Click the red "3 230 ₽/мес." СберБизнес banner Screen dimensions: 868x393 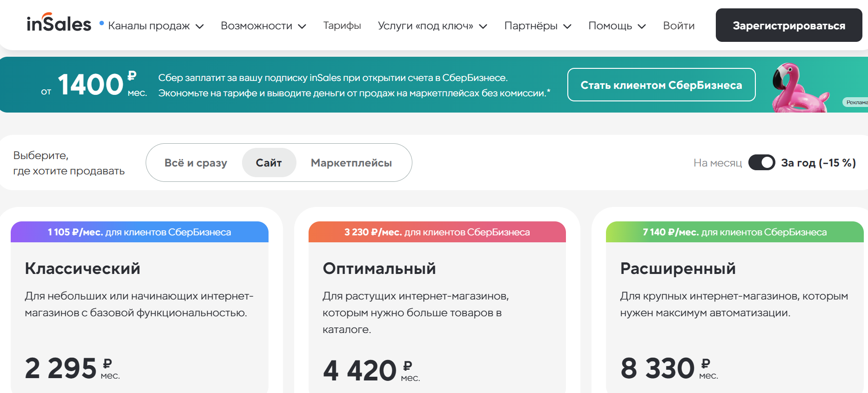coord(437,232)
